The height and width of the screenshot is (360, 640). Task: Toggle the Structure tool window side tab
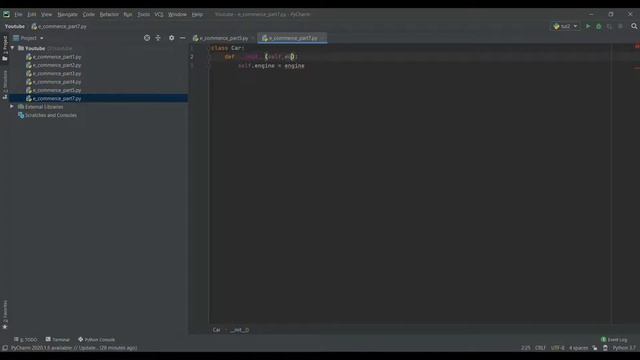tap(5, 84)
